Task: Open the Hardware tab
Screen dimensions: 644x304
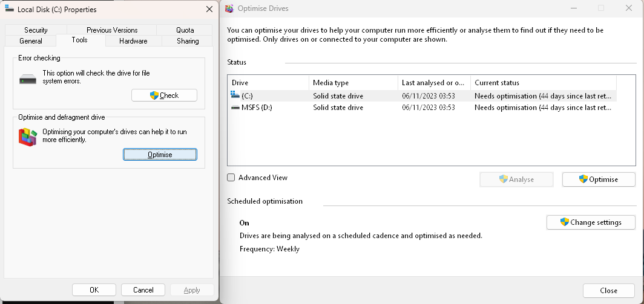Action: (x=133, y=41)
